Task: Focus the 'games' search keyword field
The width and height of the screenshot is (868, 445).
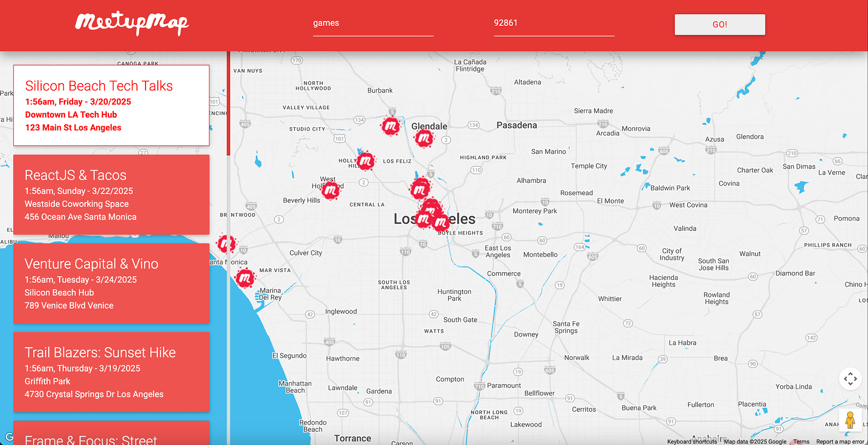Action: pyautogui.click(x=373, y=24)
